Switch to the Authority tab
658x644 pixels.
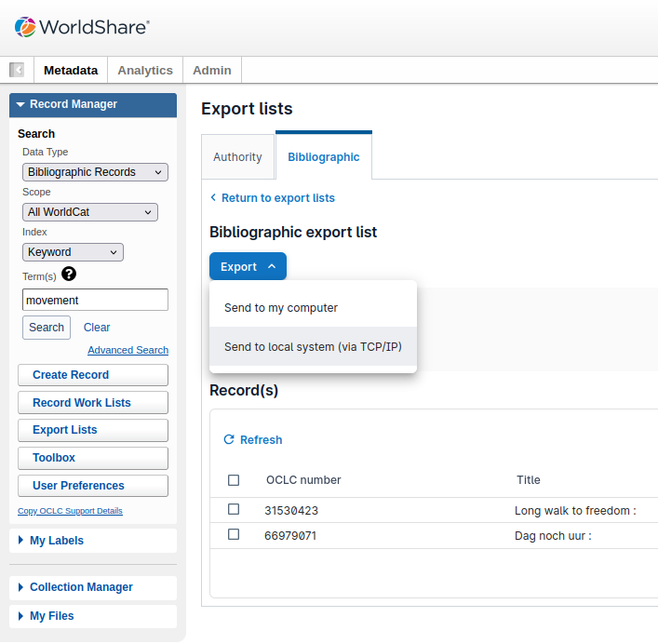point(237,157)
